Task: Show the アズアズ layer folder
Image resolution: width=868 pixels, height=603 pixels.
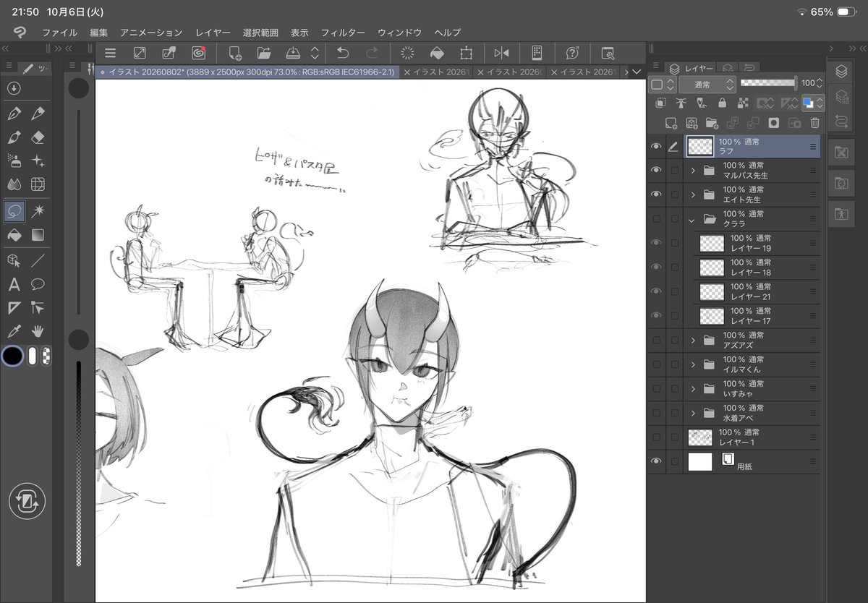Action: coord(656,340)
